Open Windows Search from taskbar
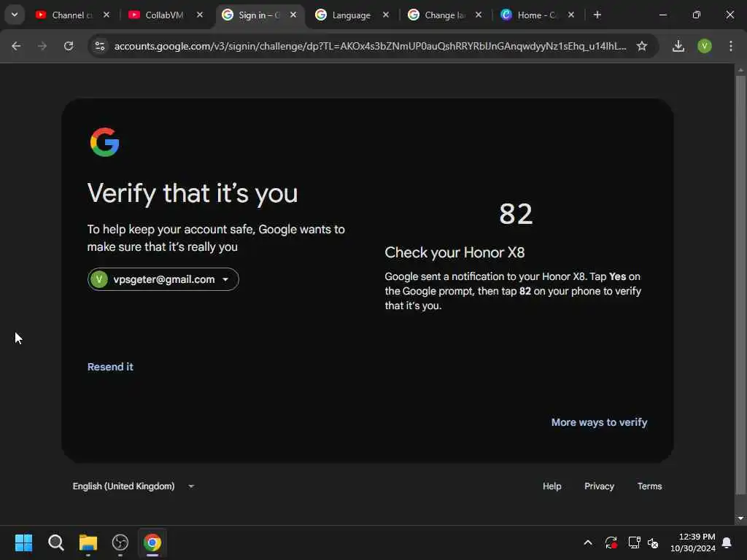 [55, 542]
